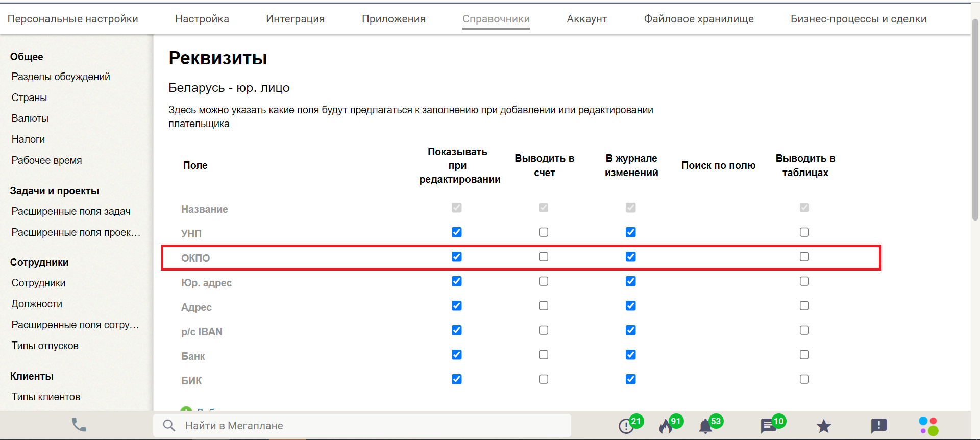This screenshot has width=980, height=440.
Task: Click the page vertical scrollbar
Action: point(975,120)
